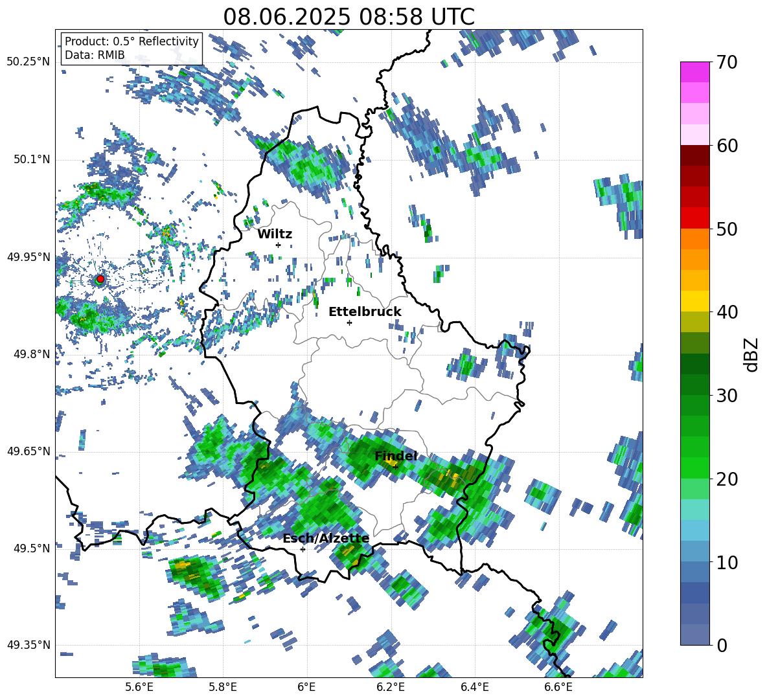Viewport: 767px width, 700px height.
Task: Click the cross marker below Esch/Alzette label
Action: point(303,549)
